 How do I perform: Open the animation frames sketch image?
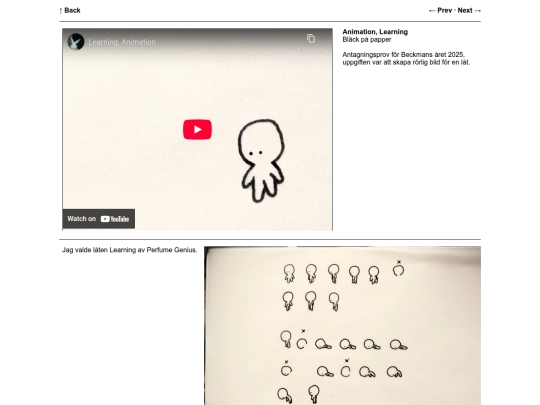(342, 325)
